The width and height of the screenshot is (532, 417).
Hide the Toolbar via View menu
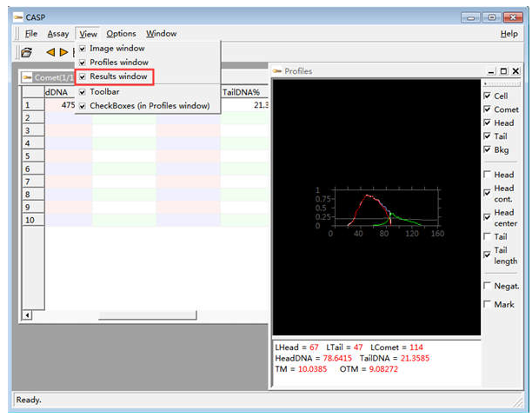(x=104, y=91)
